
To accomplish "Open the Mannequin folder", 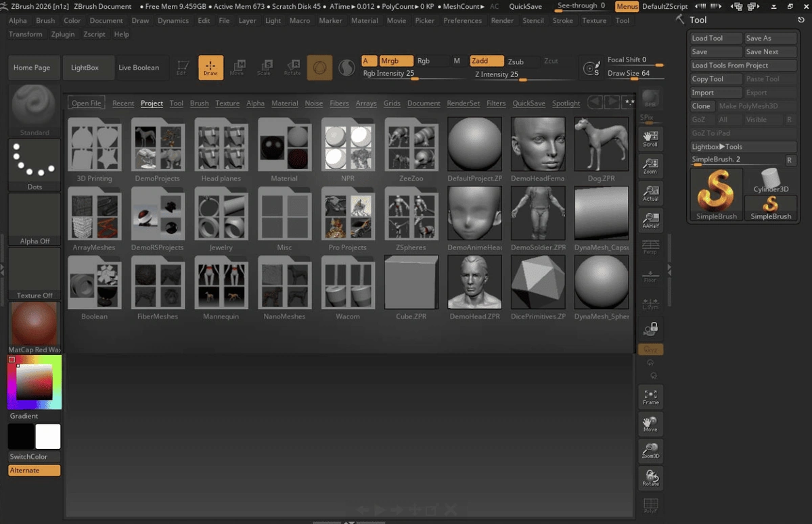I will coord(221,287).
